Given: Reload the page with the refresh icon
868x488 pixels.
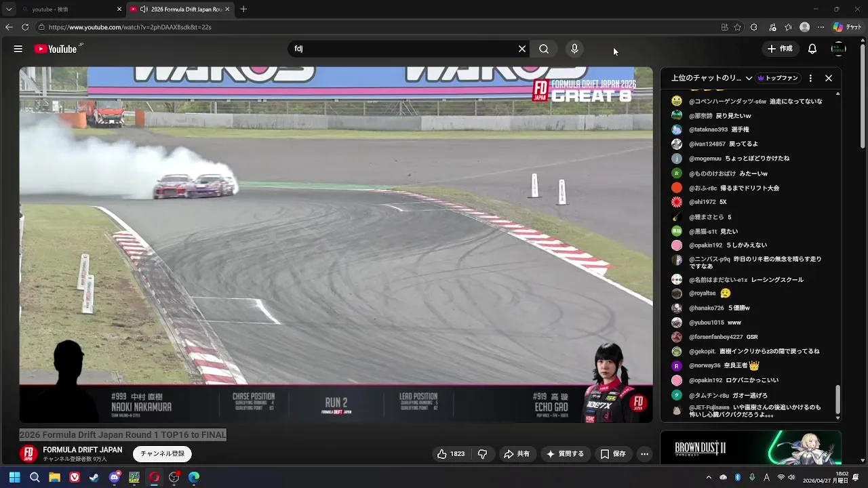Looking at the screenshot, I should pos(25,27).
